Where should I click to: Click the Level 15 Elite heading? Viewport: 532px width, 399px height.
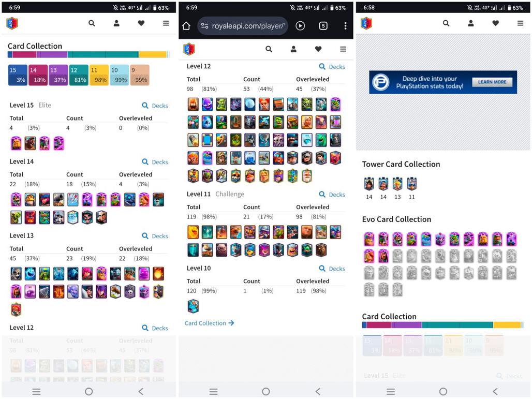(30, 105)
